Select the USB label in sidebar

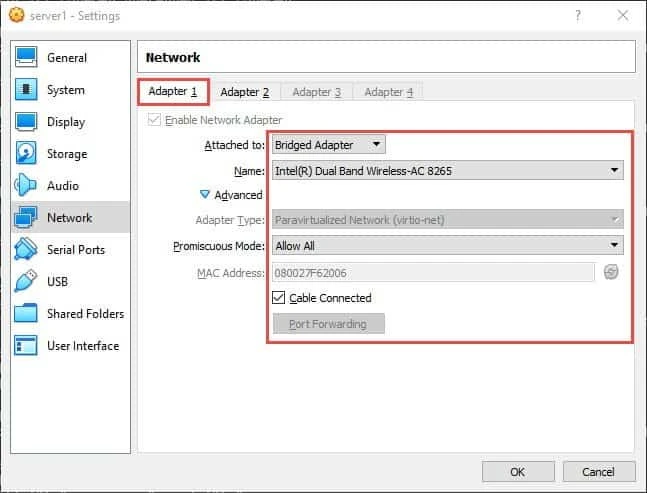pos(57,282)
